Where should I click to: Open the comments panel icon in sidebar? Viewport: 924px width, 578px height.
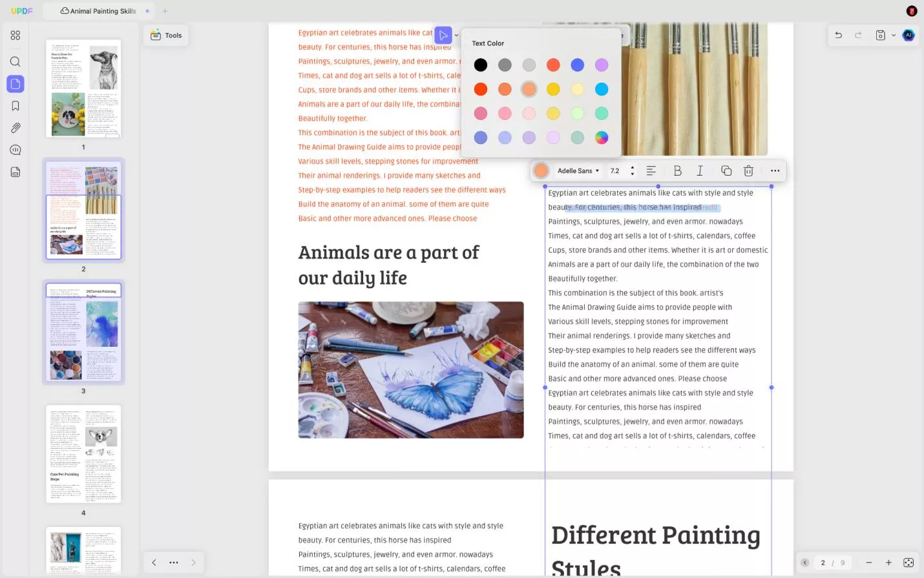(16, 150)
